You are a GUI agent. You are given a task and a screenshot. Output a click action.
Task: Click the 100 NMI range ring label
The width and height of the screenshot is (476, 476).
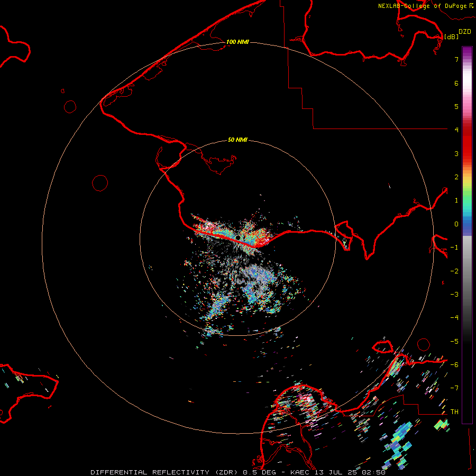point(237,42)
